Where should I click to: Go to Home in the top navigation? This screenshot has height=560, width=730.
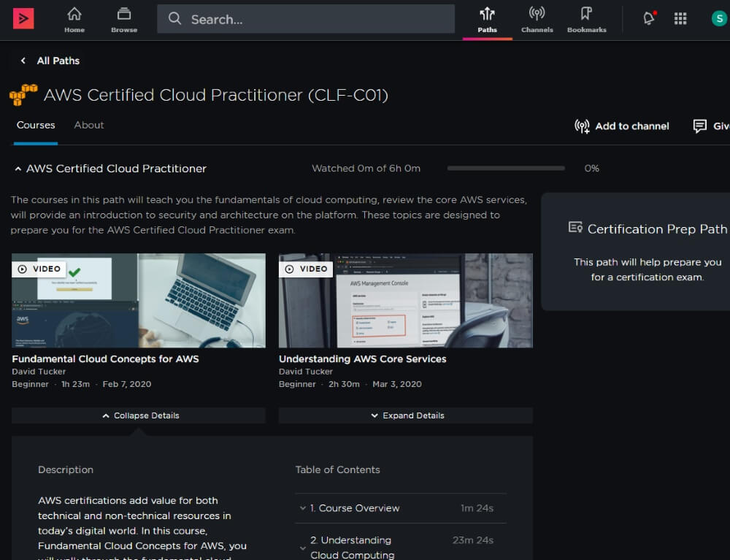tap(74, 20)
